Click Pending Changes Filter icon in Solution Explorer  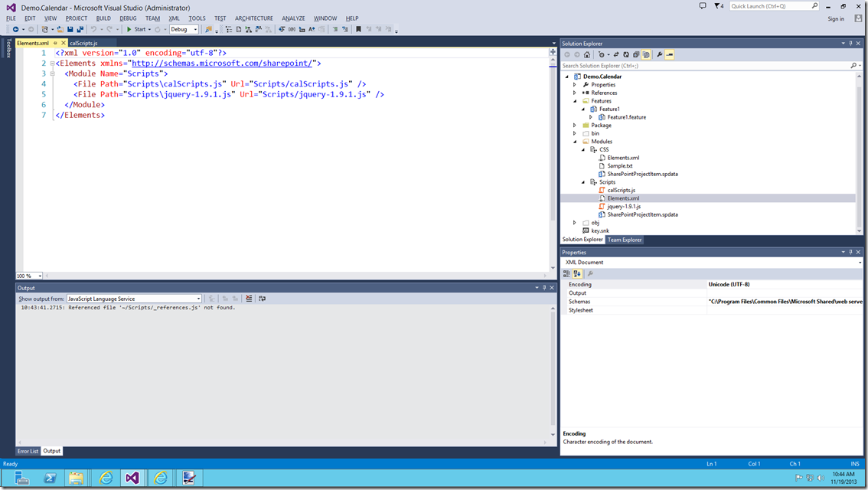(602, 55)
